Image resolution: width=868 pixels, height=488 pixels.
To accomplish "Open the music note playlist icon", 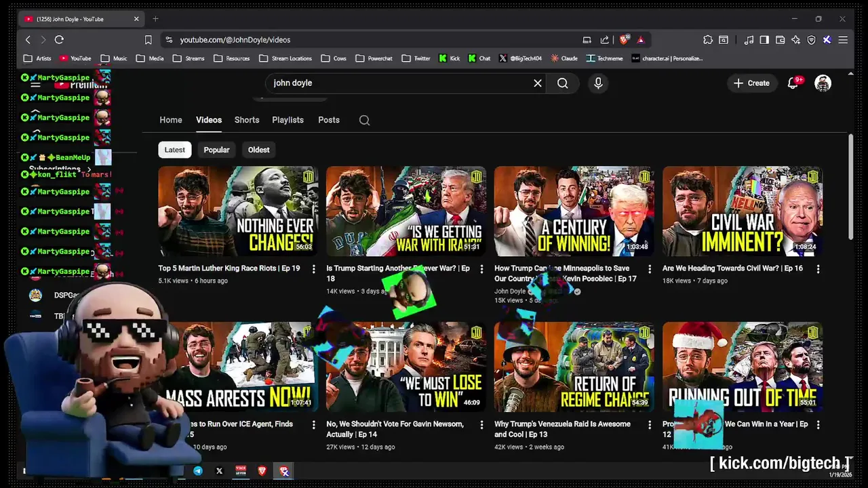I will (749, 40).
